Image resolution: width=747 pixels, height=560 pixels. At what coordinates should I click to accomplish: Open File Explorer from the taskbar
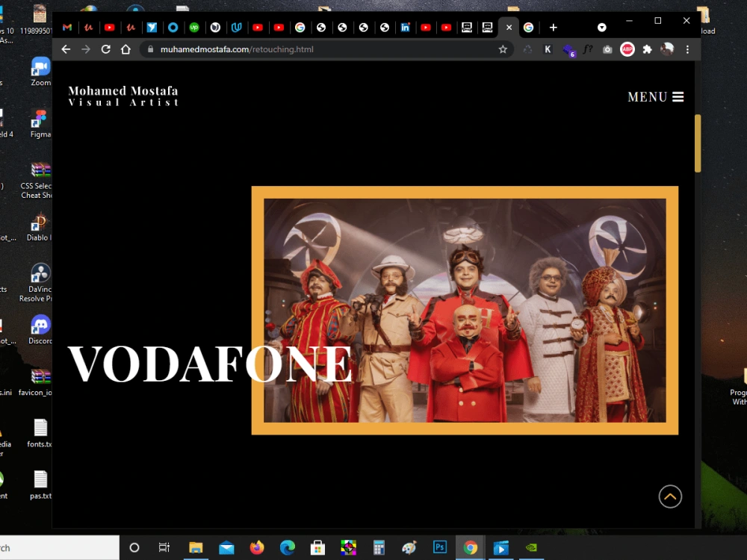click(x=196, y=547)
